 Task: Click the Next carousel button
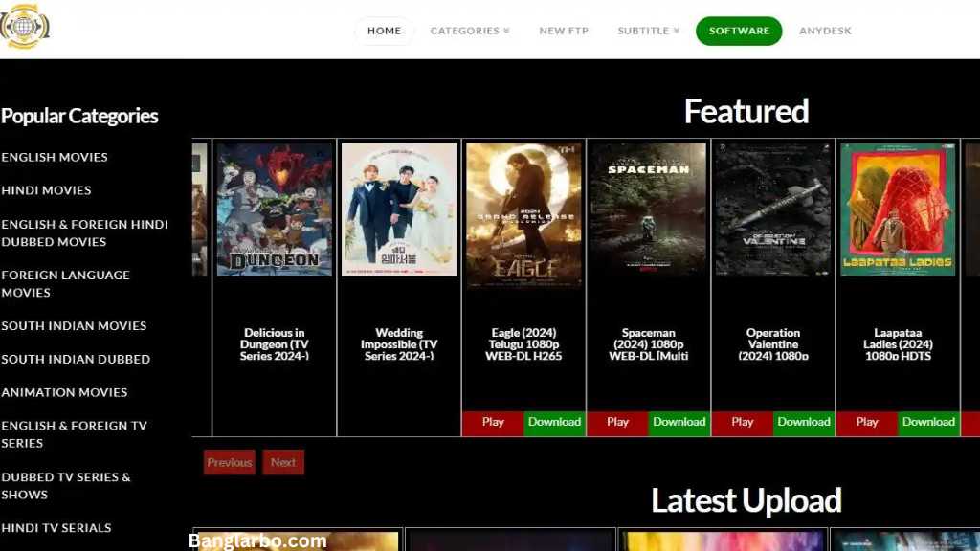[x=283, y=462]
